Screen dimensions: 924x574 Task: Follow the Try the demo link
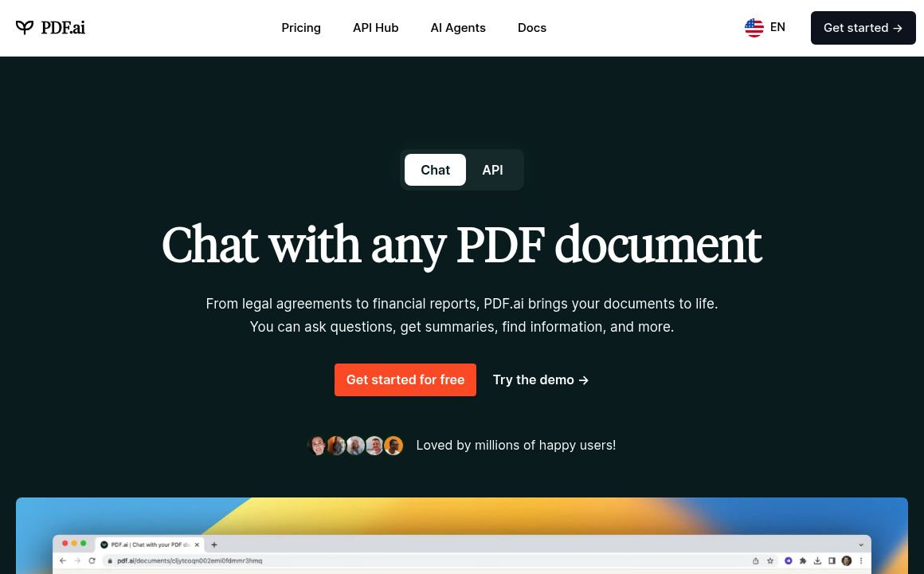540,379
